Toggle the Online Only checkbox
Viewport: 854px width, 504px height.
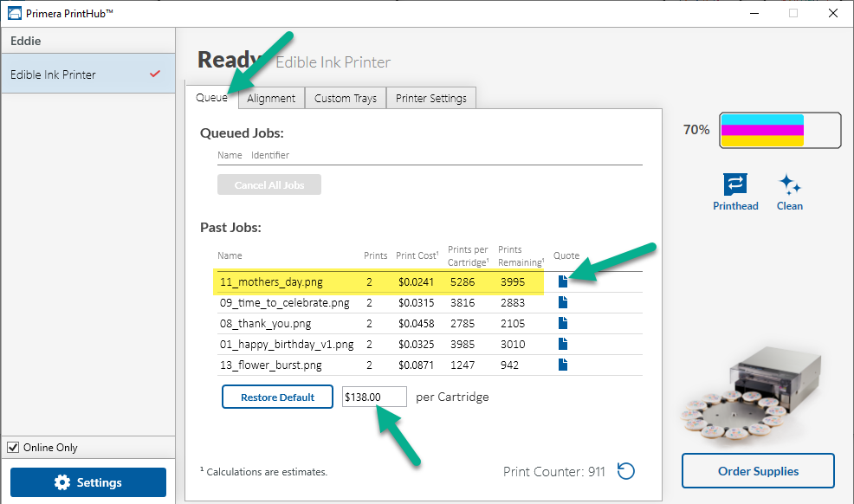coord(13,448)
